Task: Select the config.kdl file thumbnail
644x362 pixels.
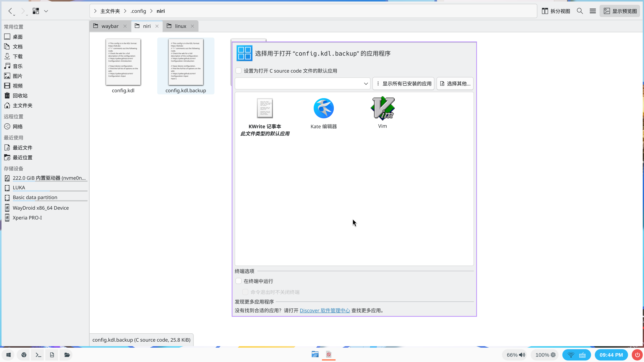Action: pos(123,62)
